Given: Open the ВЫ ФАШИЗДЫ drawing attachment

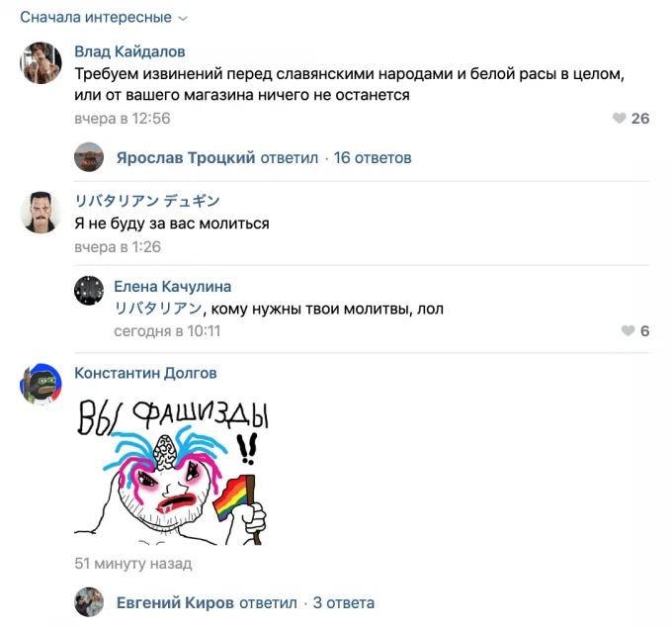Looking at the screenshot, I should 171,471.
